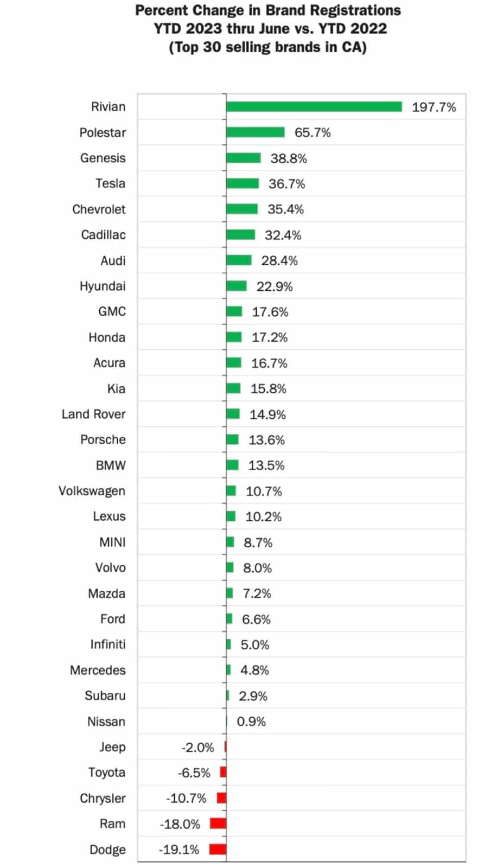Click the chart title text
The image size is (491, 868).
(268, 29)
